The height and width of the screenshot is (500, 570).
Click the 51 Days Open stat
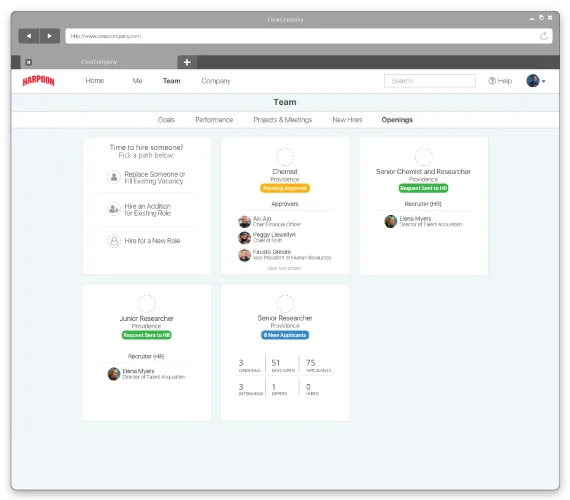click(x=283, y=365)
